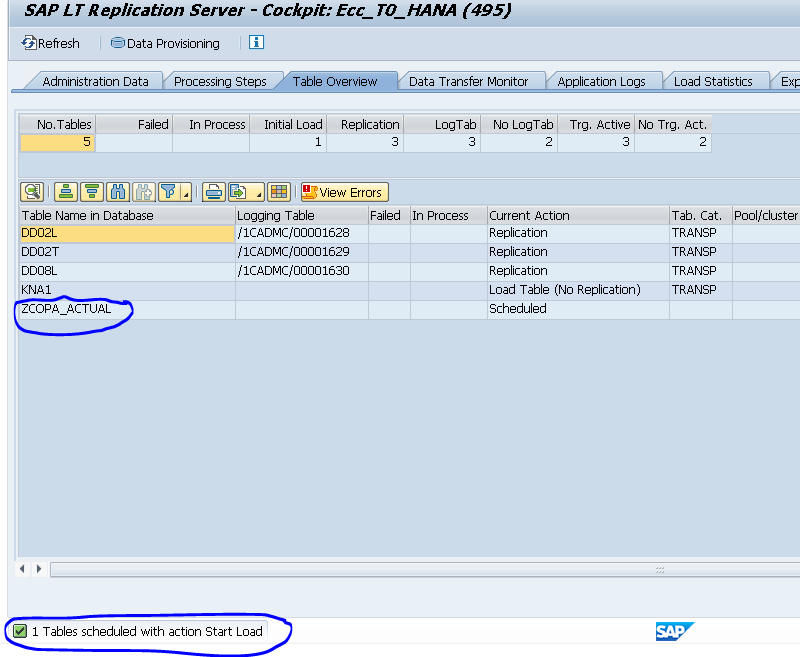This screenshot has width=800, height=657.
Task: Switch to the Administration Data tab
Action: (x=98, y=81)
